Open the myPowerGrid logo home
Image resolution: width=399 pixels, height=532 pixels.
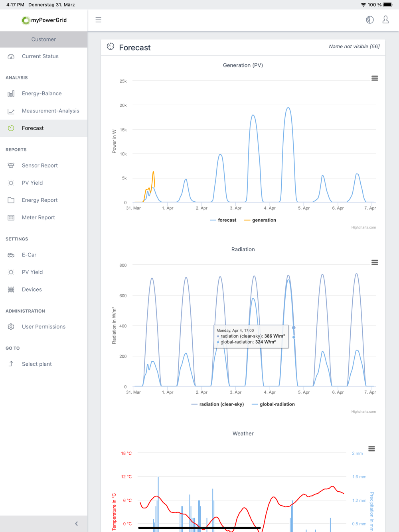click(44, 20)
